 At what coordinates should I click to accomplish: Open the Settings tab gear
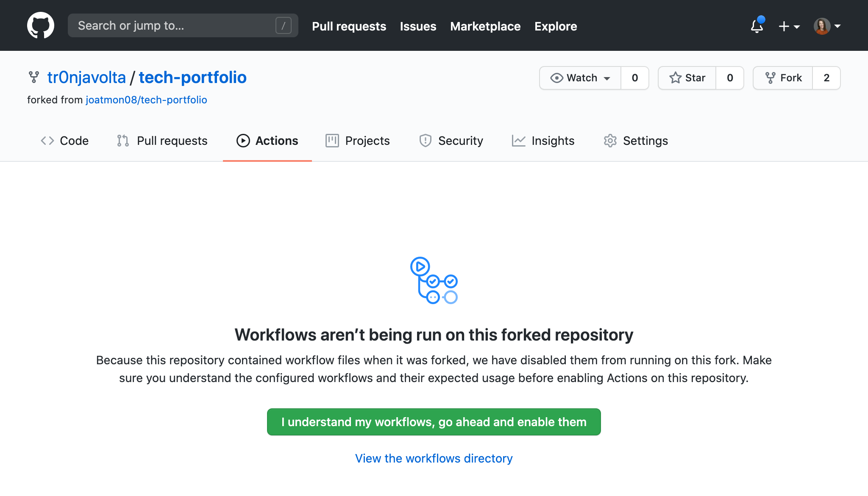636,141
